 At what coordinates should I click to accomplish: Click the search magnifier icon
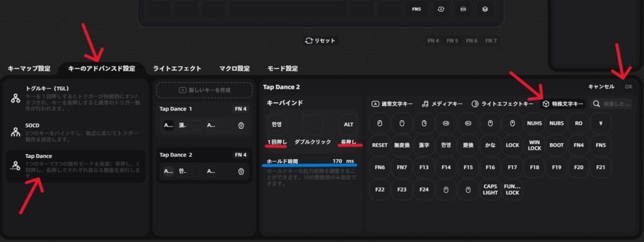click(x=596, y=104)
